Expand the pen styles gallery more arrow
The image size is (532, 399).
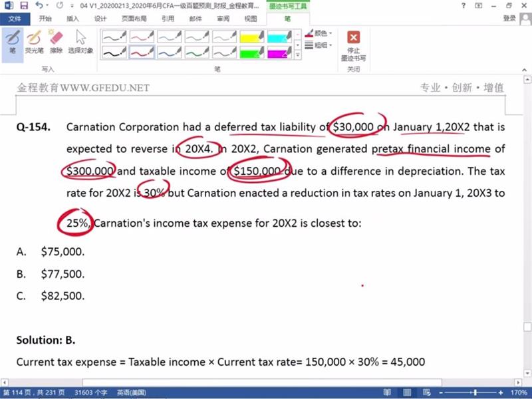[x=297, y=55]
